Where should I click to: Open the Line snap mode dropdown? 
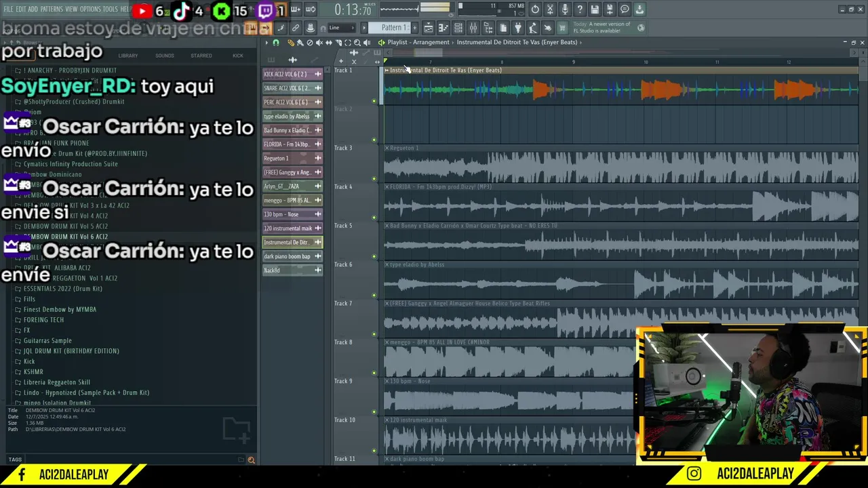[x=341, y=28]
